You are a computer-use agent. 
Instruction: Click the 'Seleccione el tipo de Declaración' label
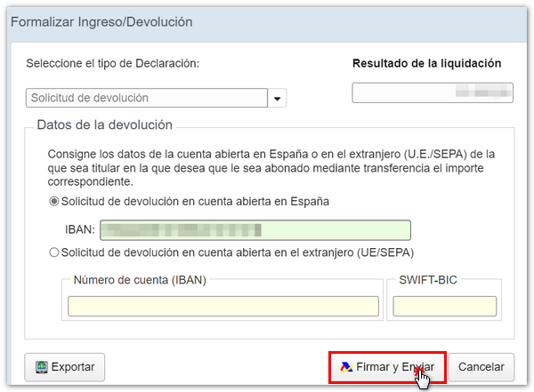[x=113, y=63]
